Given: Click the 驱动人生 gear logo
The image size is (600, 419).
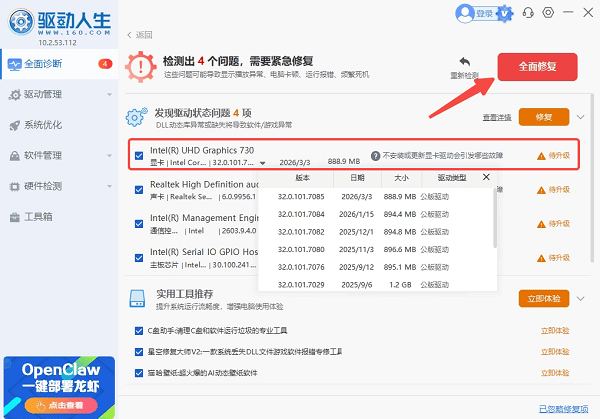Looking at the screenshot, I should click(21, 22).
